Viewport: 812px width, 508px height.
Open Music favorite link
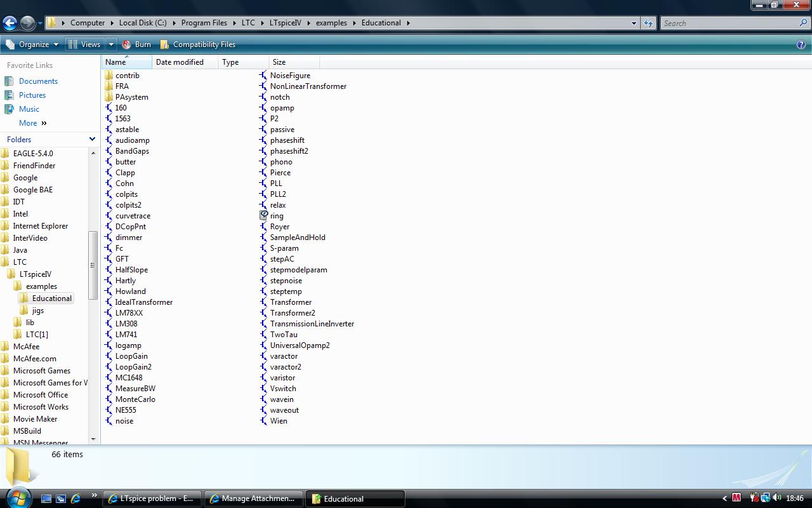[x=29, y=109]
